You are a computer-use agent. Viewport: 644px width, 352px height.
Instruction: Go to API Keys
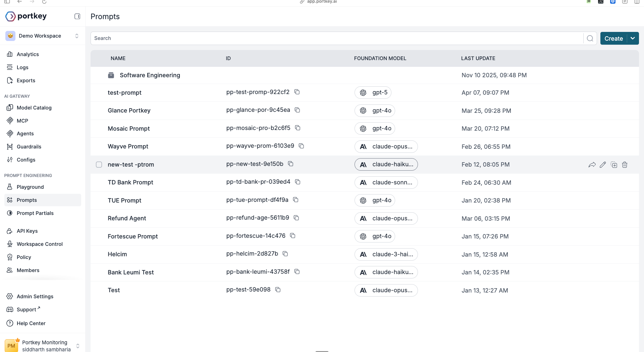coord(27,231)
